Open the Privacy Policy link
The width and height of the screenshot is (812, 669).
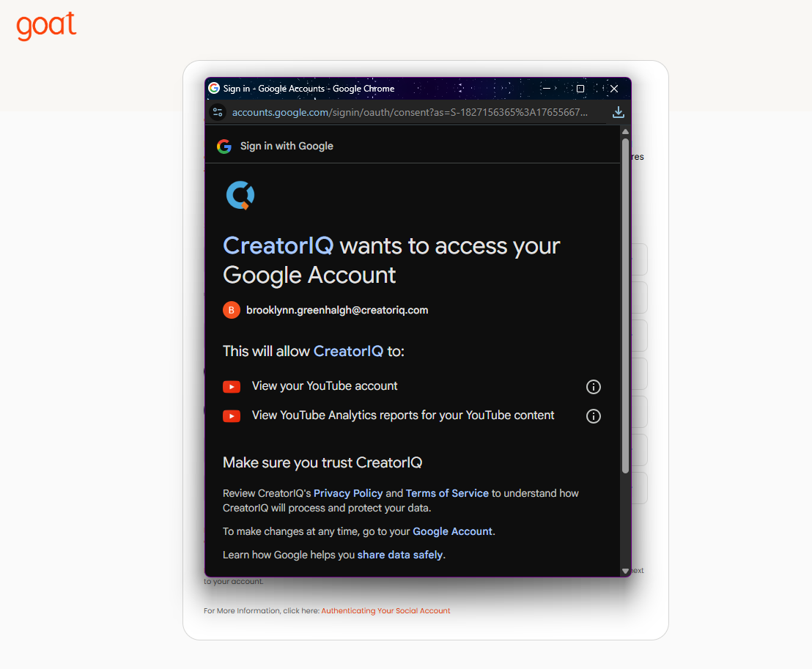(348, 493)
